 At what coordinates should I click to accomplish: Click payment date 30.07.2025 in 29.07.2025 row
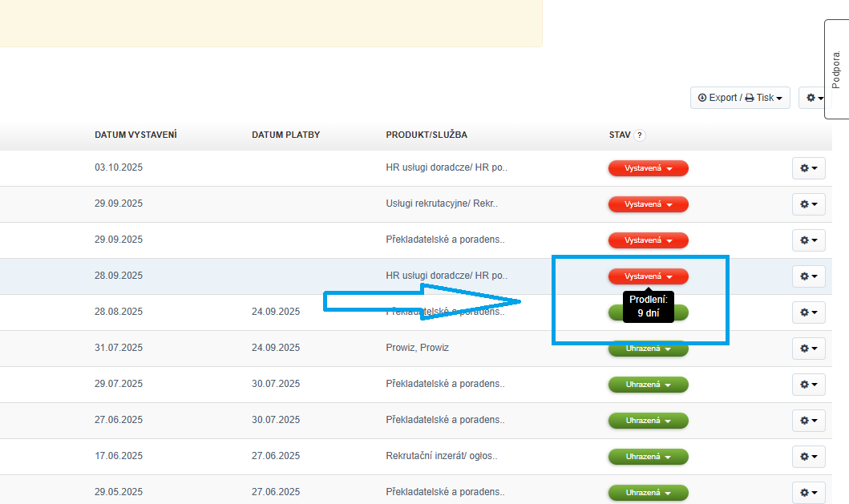click(276, 384)
